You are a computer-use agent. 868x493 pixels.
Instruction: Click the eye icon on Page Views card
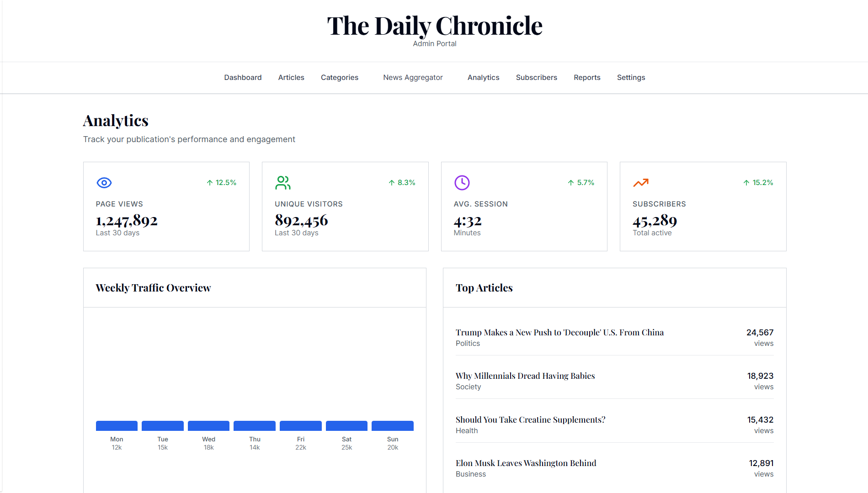[104, 183]
